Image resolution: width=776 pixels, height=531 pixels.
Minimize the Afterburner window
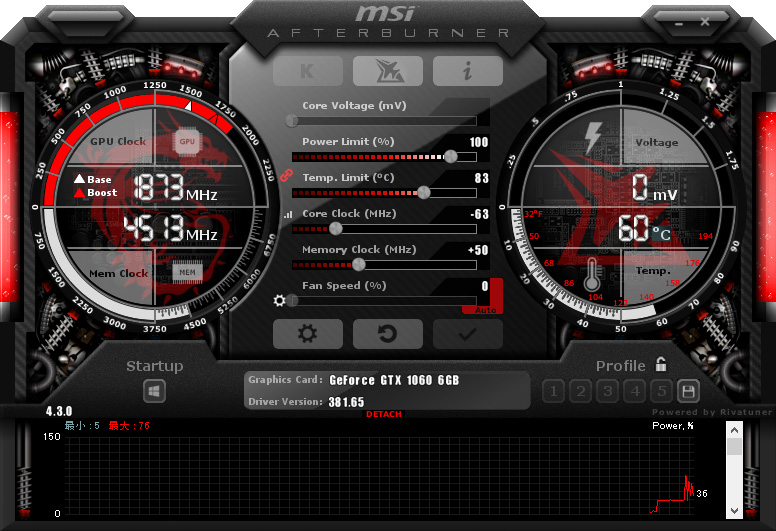pos(679,23)
